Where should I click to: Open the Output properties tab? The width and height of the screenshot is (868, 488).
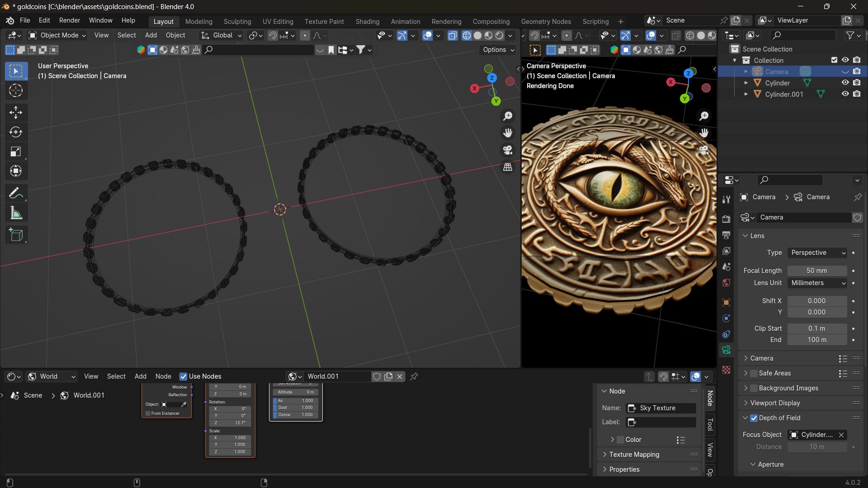coord(726,235)
